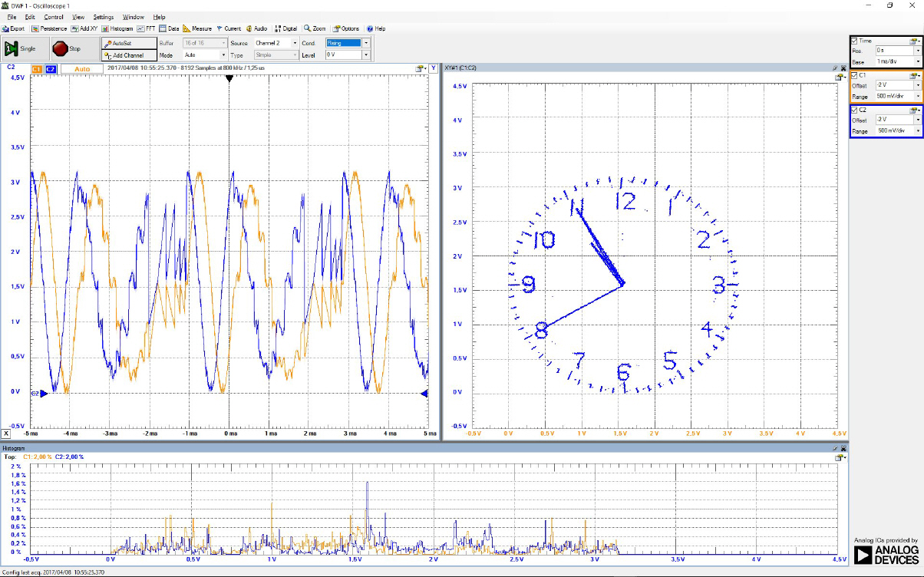Toggle the Persistence view
Image resolution: width=924 pixels, height=577 pixels.
(48, 28)
